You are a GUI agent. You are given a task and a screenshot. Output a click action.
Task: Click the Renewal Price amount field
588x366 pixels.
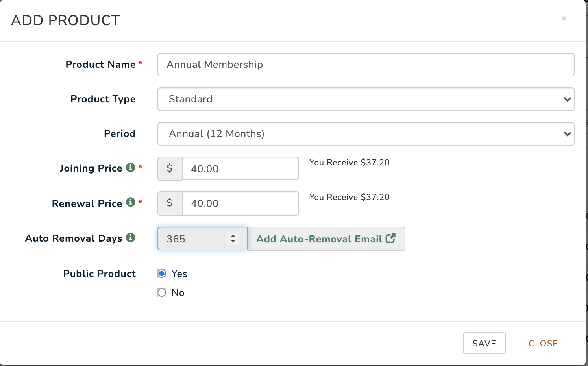tap(240, 203)
